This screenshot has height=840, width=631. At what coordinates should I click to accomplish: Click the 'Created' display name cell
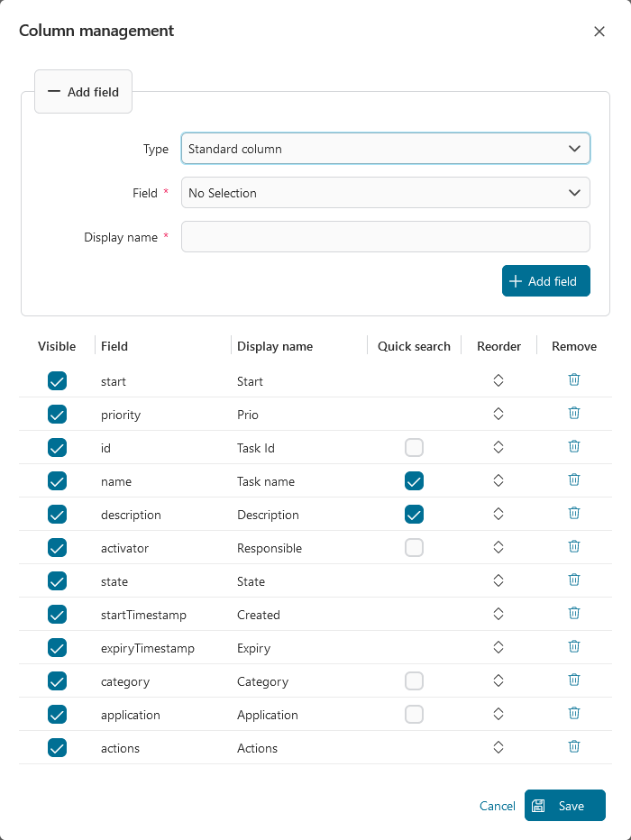(258, 615)
